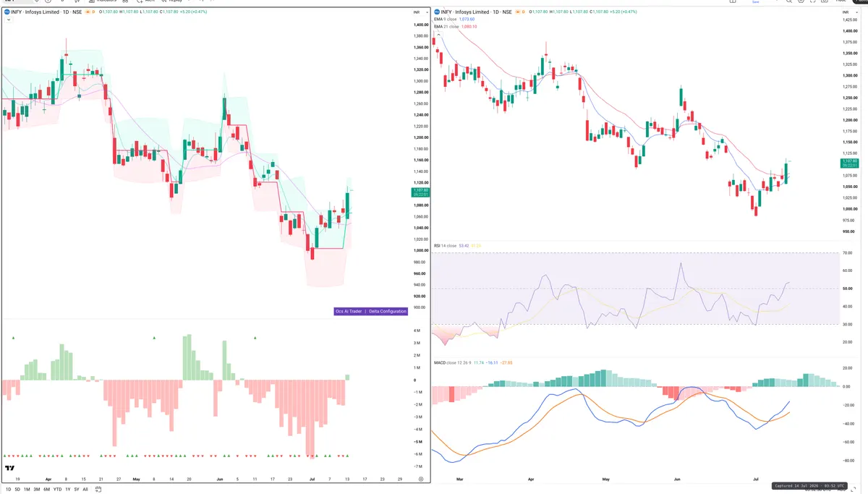This screenshot has width=868, height=494.
Task: Select the 1M date range
Action: [27, 489]
